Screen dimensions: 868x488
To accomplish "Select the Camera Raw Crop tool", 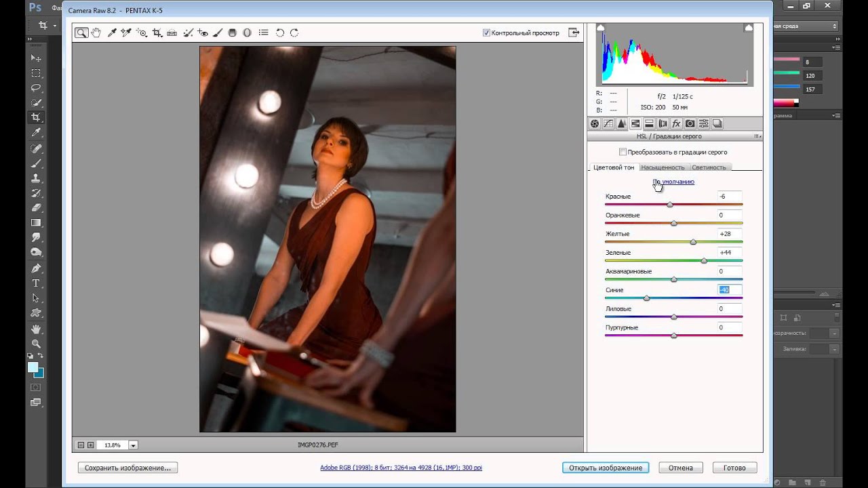I will pos(157,33).
